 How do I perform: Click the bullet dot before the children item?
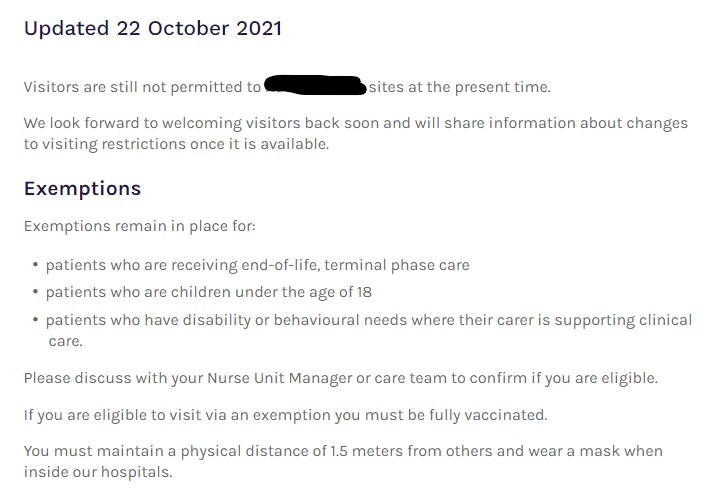tap(35, 292)
